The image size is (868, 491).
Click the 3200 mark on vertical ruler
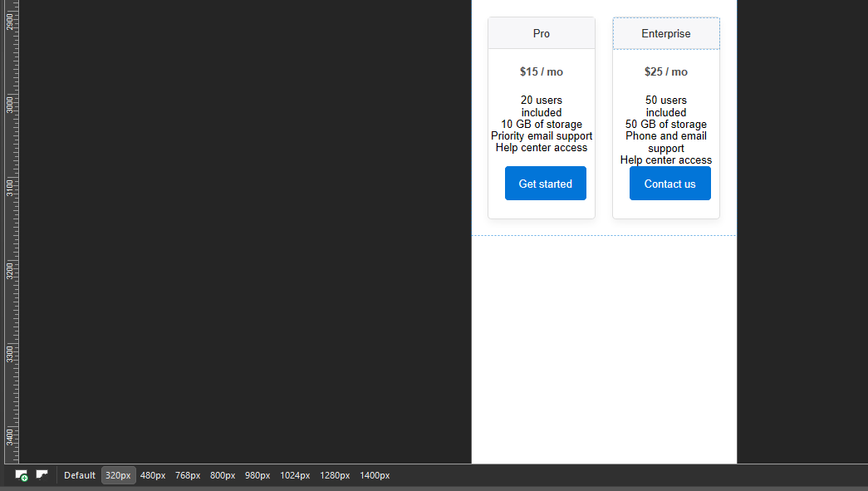pos(9,271)
